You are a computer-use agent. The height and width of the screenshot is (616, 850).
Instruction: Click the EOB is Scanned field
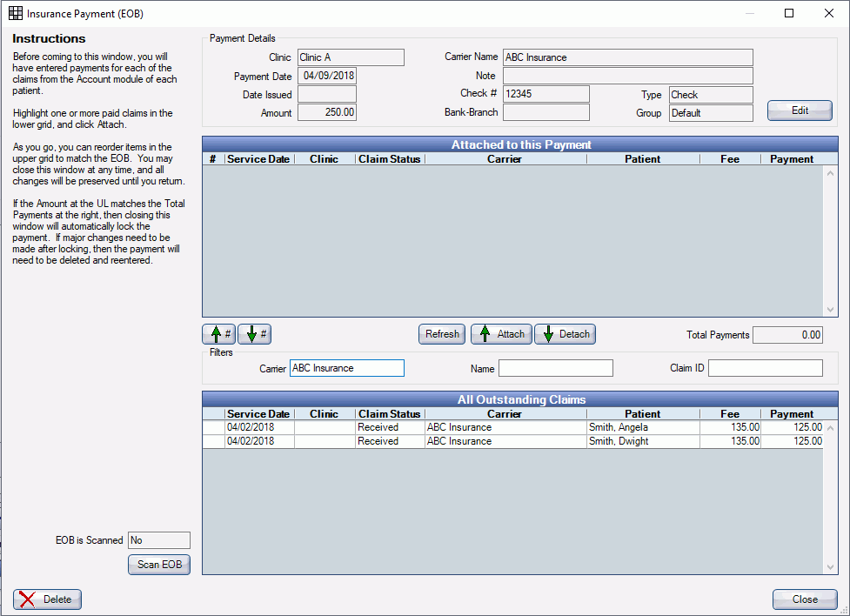(x=159, y=540)
